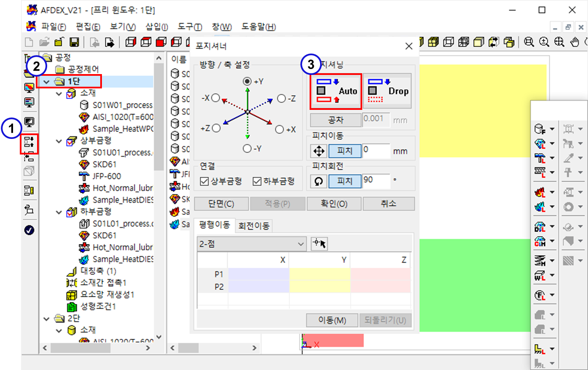Uncheck the 상부금형 checkbox
Screen dimensions: 588x370
[x=205, y=181]
